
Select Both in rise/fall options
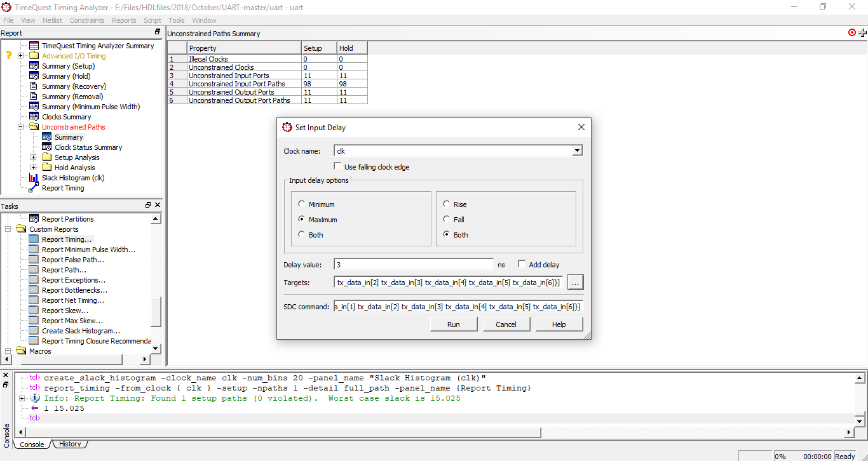(x=447, y=235)
